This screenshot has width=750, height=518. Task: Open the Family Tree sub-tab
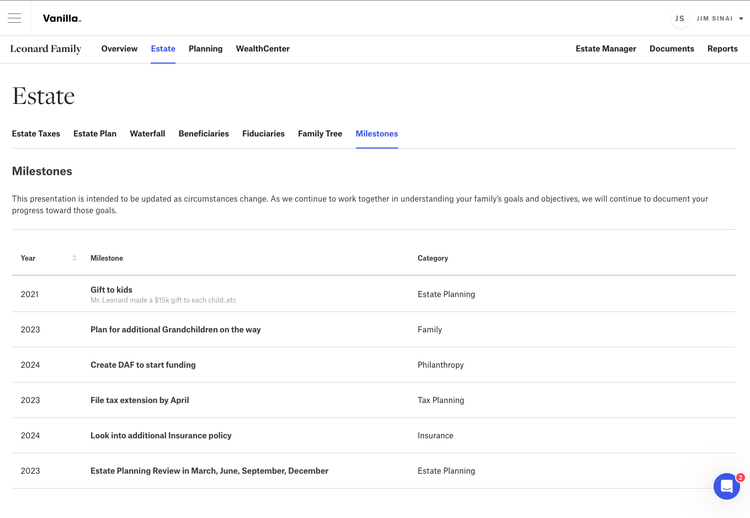pos(320,133)
